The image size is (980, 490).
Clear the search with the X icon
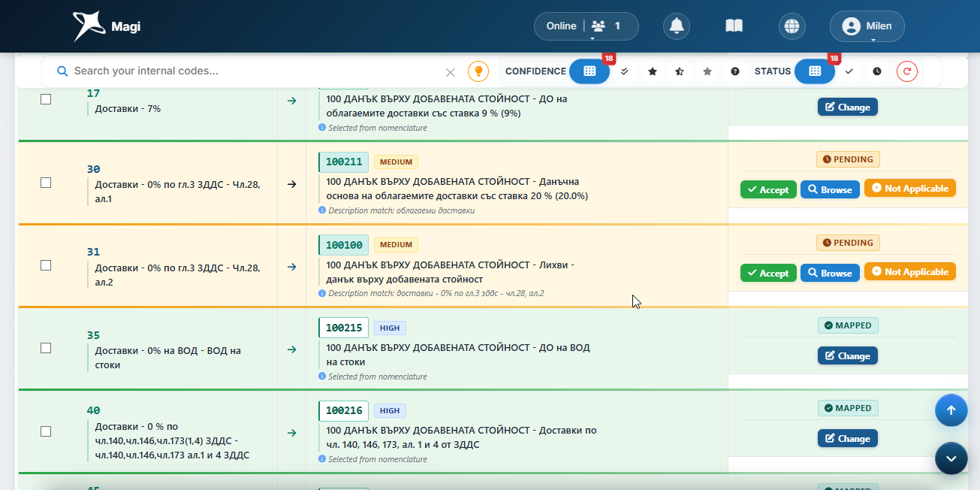click(451, 72)
